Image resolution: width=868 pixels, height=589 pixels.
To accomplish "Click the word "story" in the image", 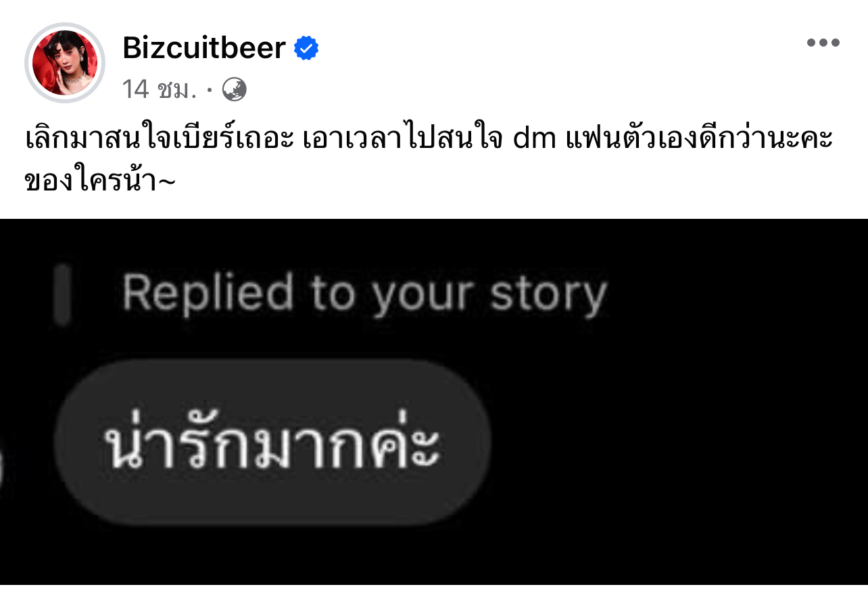I will click(548, 296).
